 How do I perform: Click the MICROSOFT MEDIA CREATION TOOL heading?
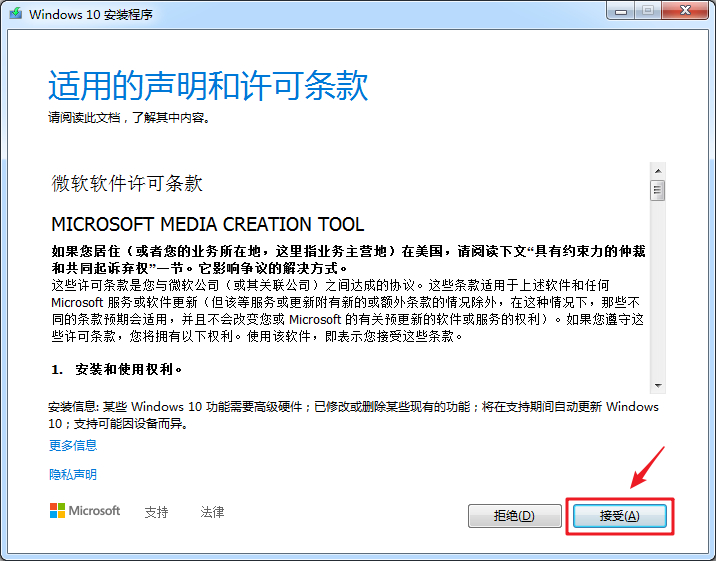point(207,224)
